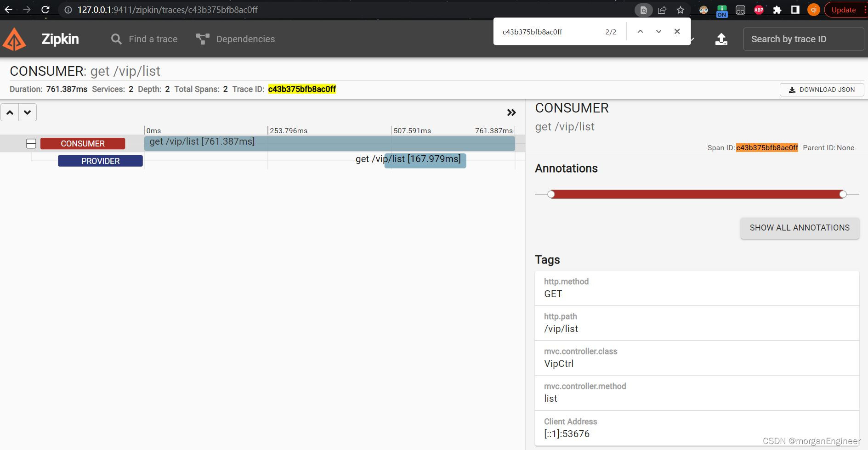
Task: Select the CONSUMER service label
Action: coord(83,144)
